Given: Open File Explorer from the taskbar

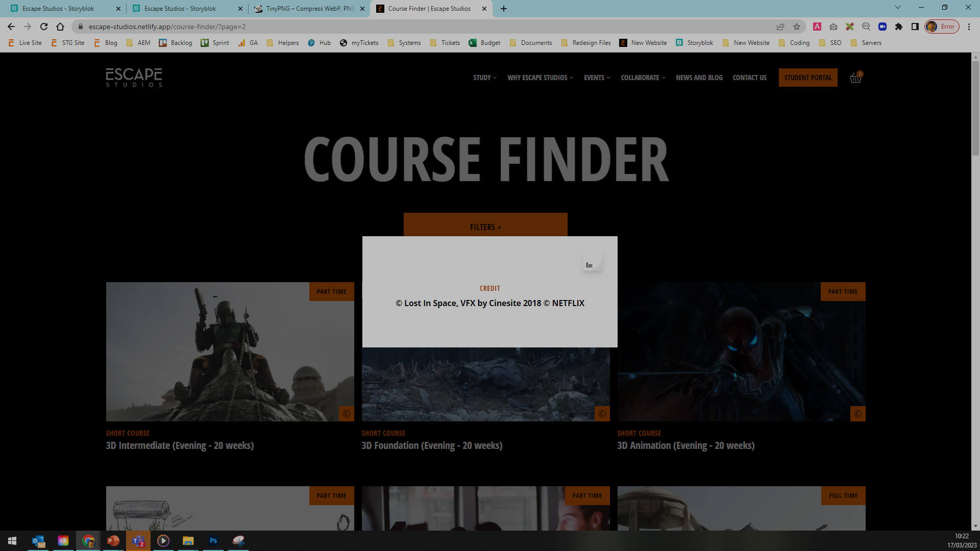Looking at the screenshot, I should click(188, 541).
